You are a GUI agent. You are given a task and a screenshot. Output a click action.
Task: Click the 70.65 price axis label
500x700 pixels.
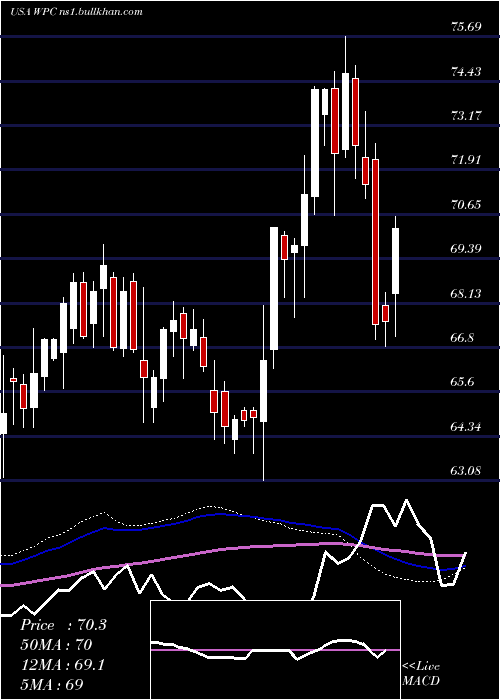[466, 204]
